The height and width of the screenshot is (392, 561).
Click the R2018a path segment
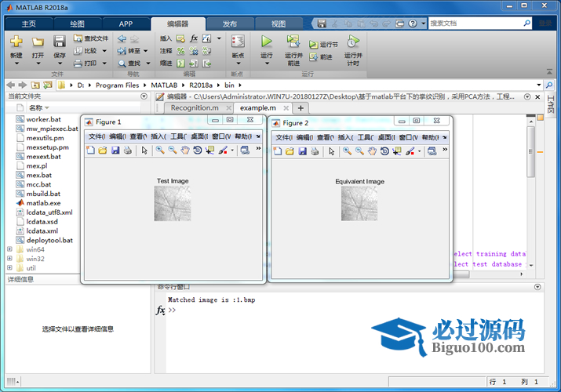coord(201,85)
